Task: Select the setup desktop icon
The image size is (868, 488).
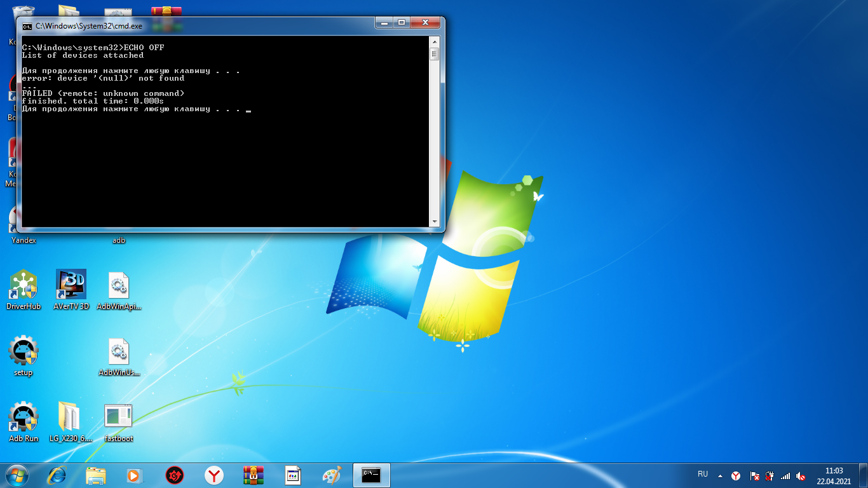Action: (x=24, y=356)
